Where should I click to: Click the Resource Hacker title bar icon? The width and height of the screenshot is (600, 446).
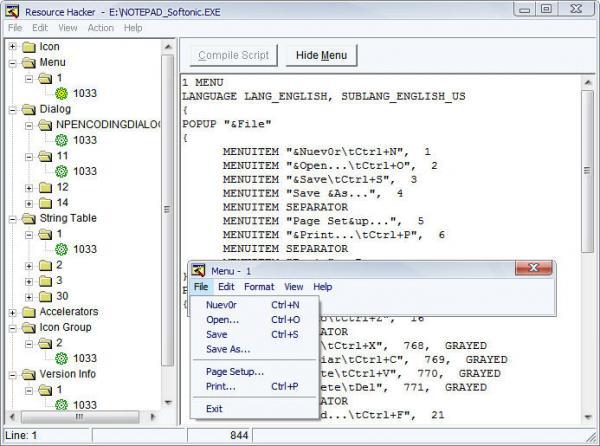(12, 9)
